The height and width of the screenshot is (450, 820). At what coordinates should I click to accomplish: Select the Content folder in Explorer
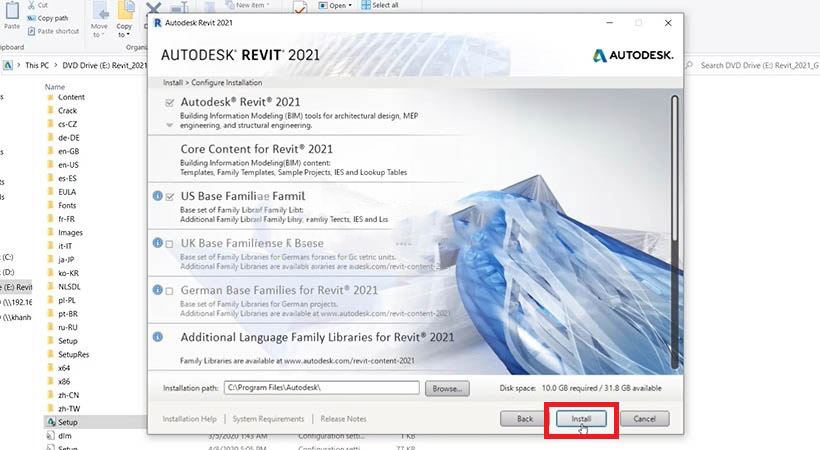click(x=71, y=97)
